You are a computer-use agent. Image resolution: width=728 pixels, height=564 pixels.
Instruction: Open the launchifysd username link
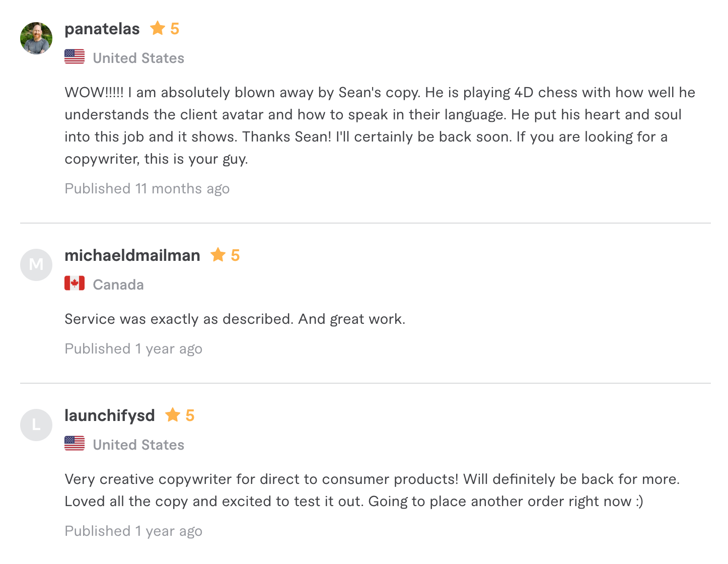[x=110, y=415]
